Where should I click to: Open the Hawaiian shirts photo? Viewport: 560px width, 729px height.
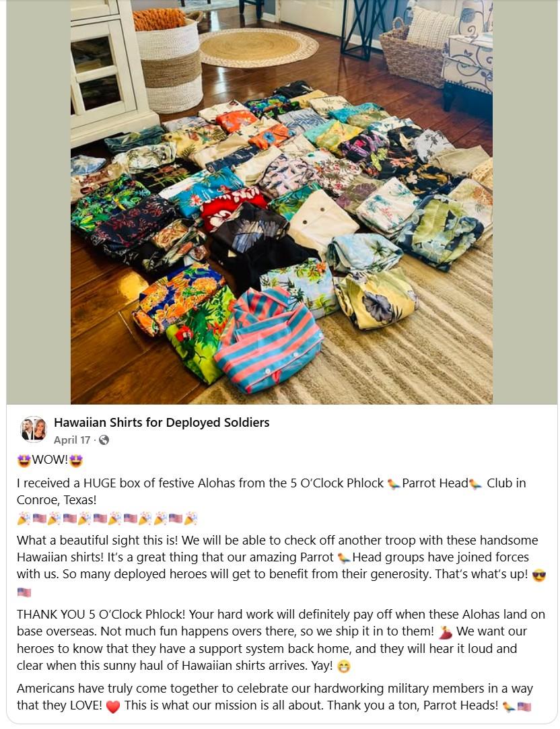pos(281,202)
